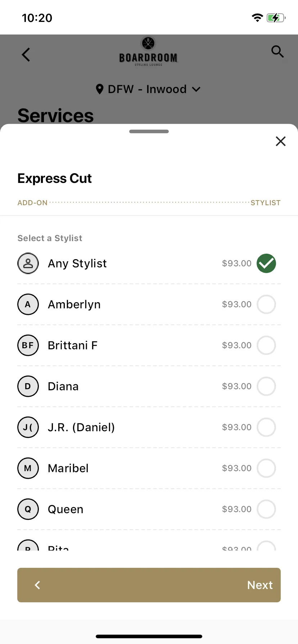Switch to the STYLIST step
The width and height of the screenshot is (298, 644).
pyautogui.click(x=266, y=203)
